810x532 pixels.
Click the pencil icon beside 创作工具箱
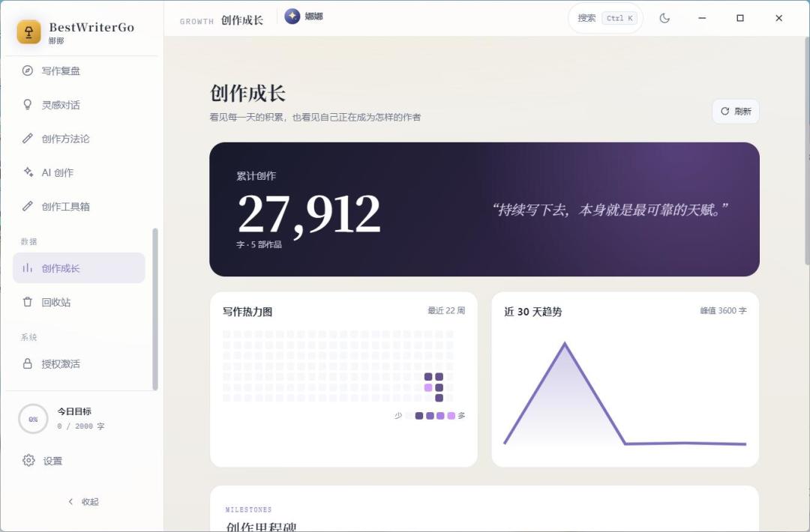28,206
